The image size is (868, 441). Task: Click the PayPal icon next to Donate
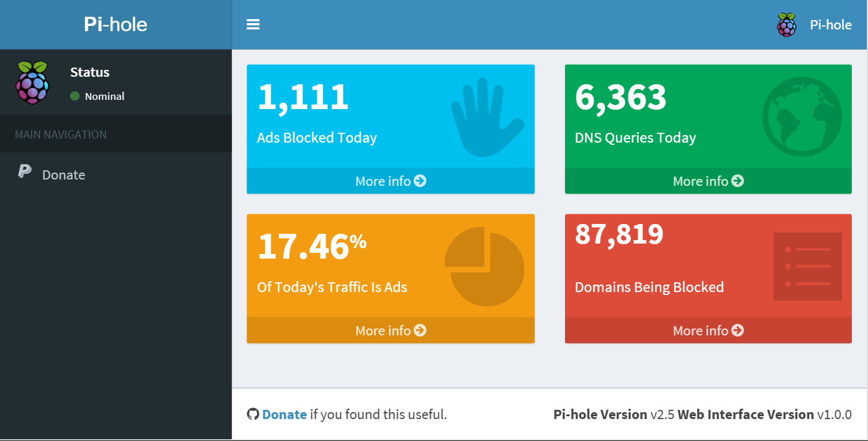coord(24,171)
